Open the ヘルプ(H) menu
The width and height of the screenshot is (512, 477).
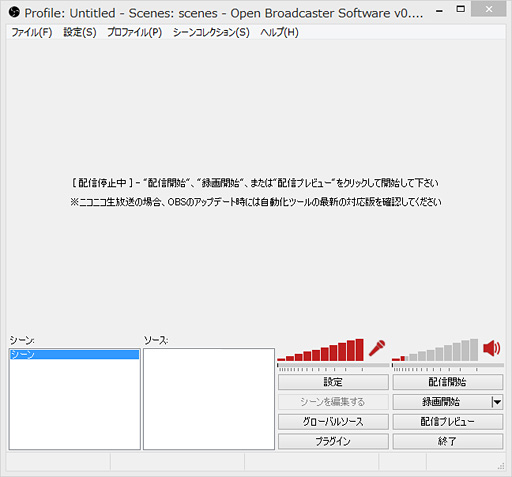tap(279, 32)
